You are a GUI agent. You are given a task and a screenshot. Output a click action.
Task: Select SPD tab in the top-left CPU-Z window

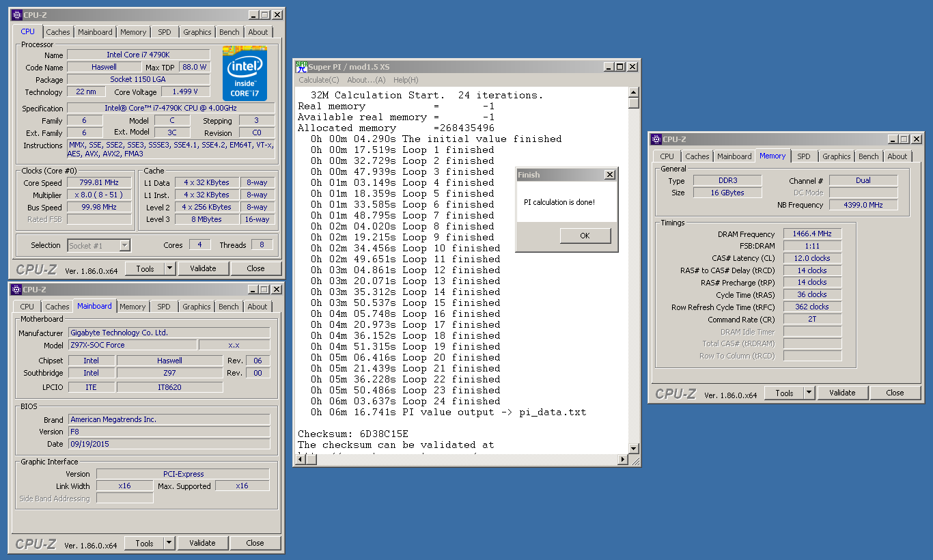(x=165, y=32)
